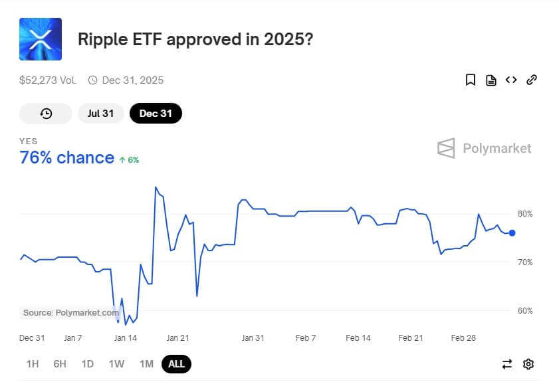
Task: Click the blue endpoint dot on chart
Action: tap(512, 233)
